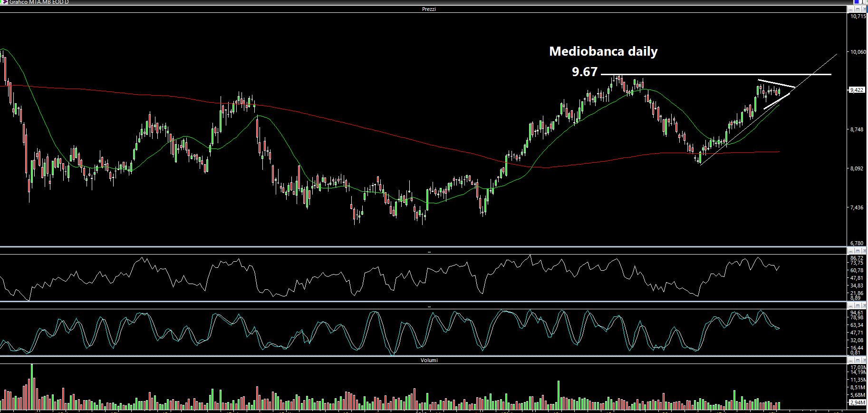Click the 10,715 price axis value
Viewport: 868px width, 413px height.
858,16
